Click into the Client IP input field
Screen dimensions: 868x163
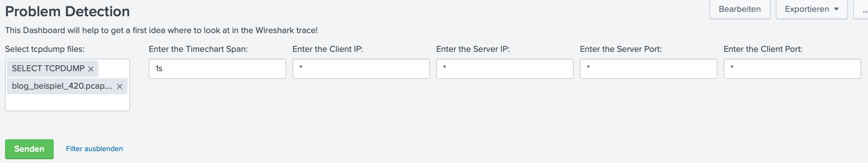pos(361,69)
